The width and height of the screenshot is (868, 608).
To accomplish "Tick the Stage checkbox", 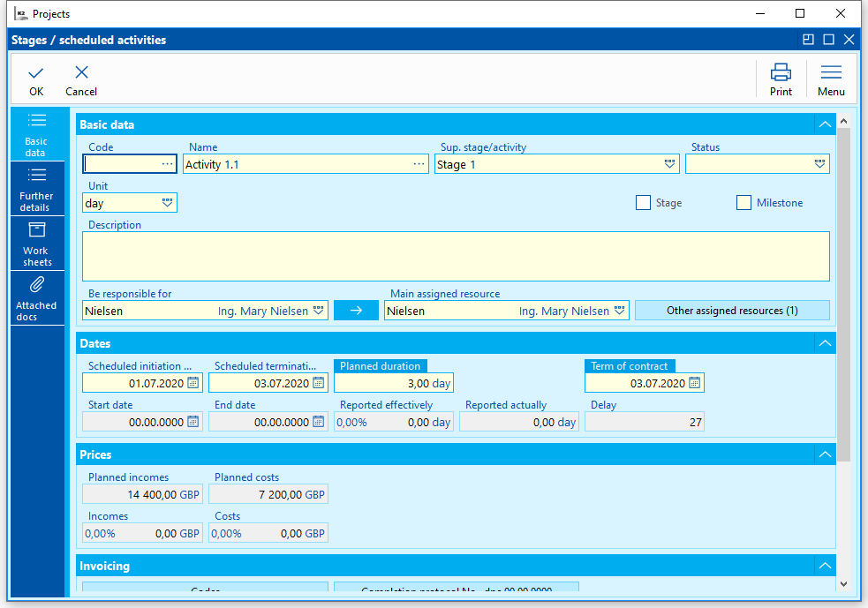I will pyautogui.click(x=643, y=202).
